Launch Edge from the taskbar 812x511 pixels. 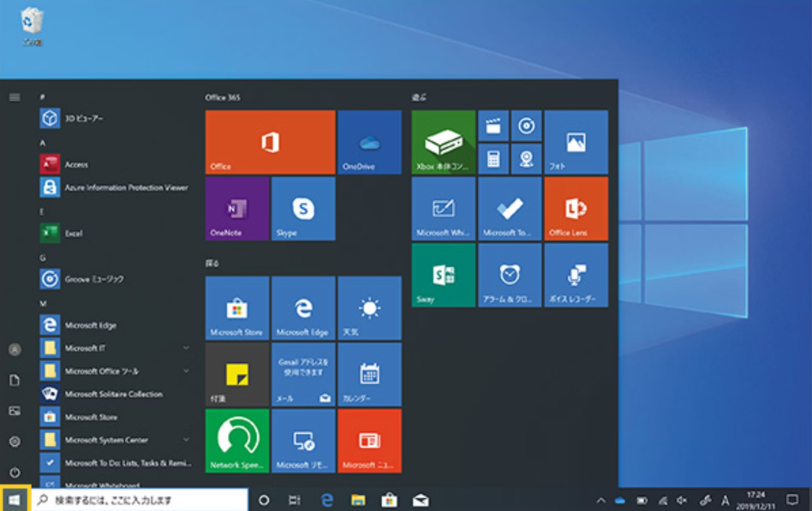pos(326,500)
